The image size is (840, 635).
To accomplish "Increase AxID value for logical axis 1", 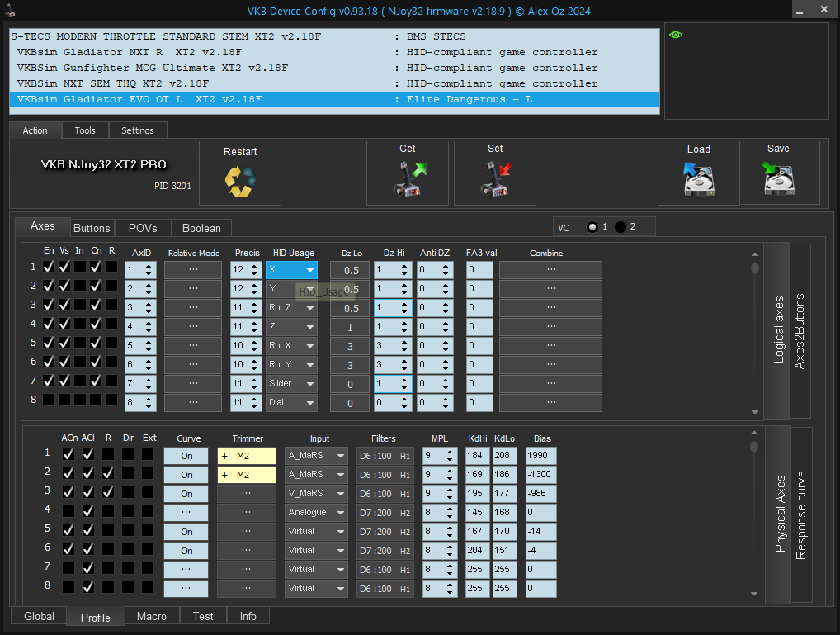I will point(149,266).
